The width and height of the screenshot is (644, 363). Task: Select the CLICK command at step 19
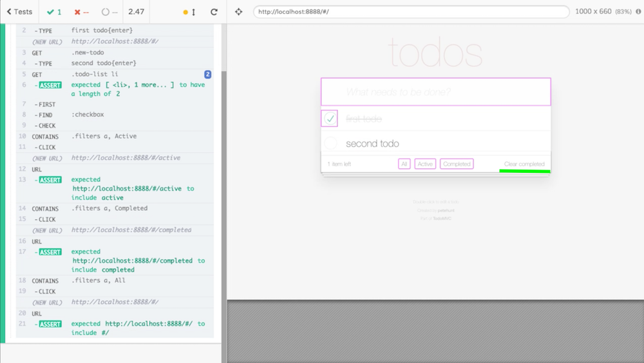pyautogui.click(x=115, y=291)
